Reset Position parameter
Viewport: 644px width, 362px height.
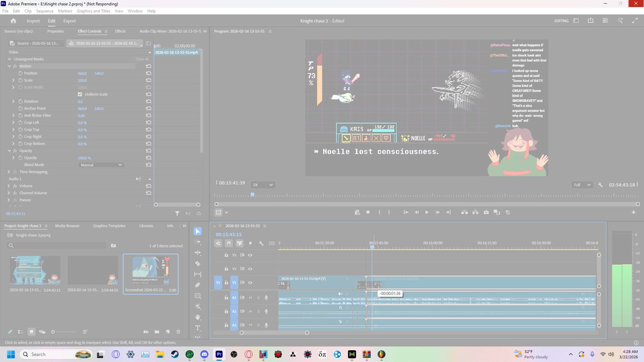[x=148, y=73]
